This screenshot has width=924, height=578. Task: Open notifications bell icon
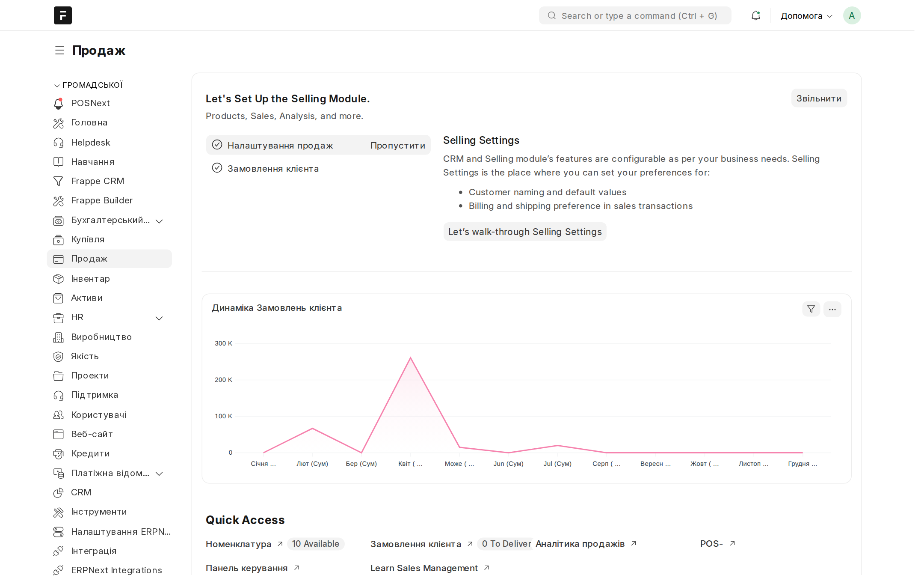(756, 16)
